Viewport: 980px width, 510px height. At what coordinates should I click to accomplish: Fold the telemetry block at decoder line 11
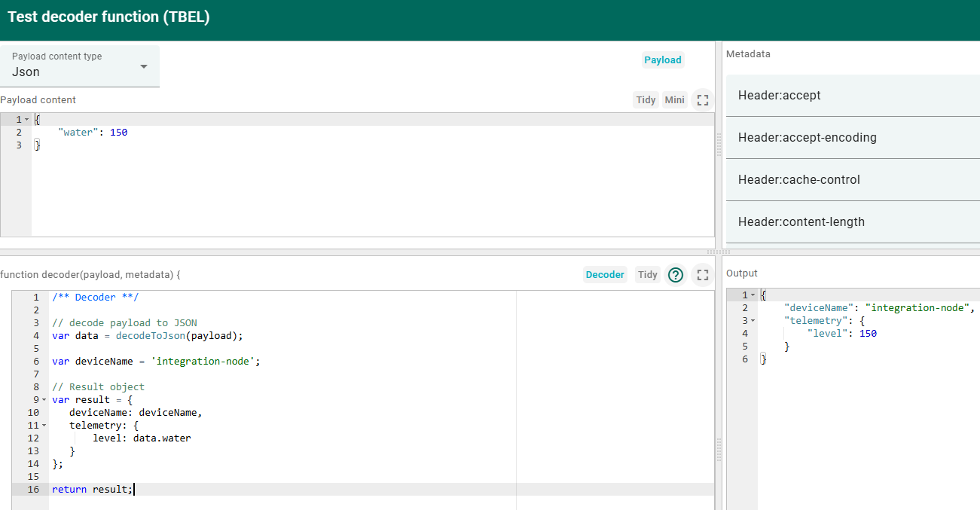pos(44,426)
